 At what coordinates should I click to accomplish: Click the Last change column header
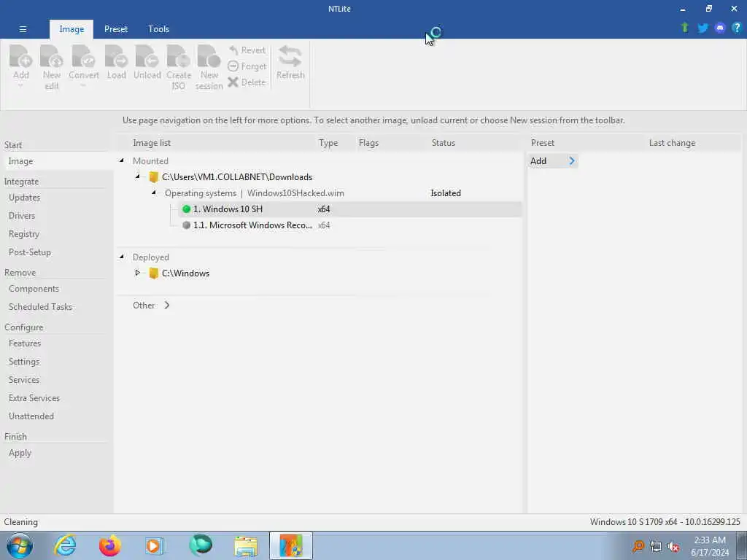point(672,143)
